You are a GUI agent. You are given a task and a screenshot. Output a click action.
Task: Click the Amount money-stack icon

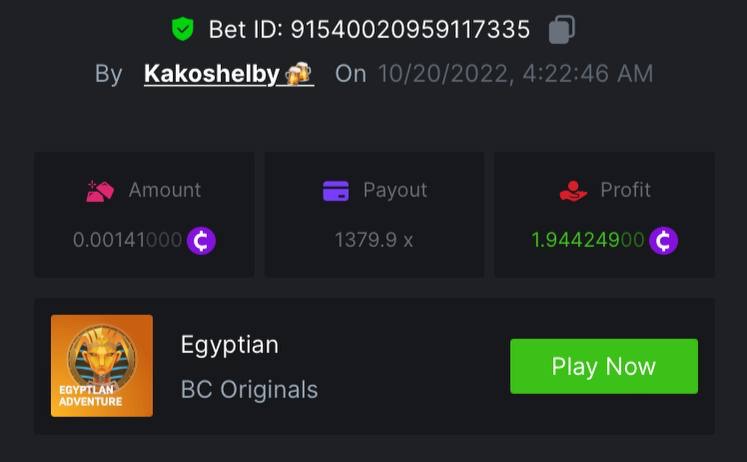click(x=101, y=190)
